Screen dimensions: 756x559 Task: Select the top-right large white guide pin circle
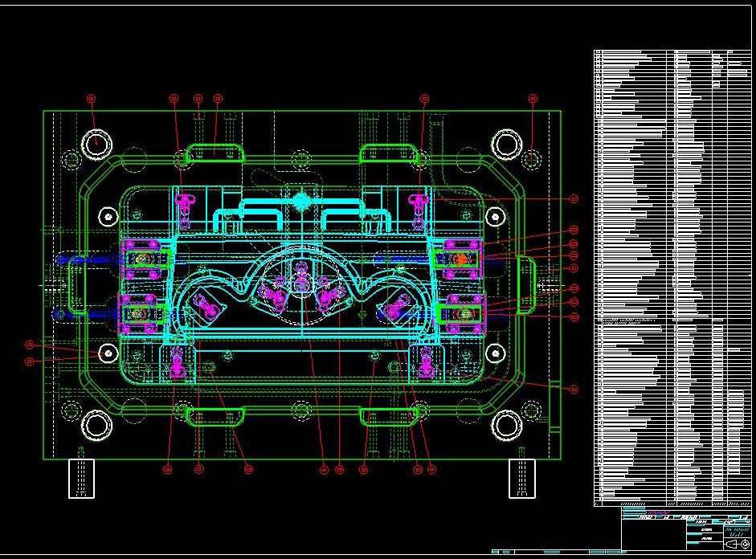(507, 144)
